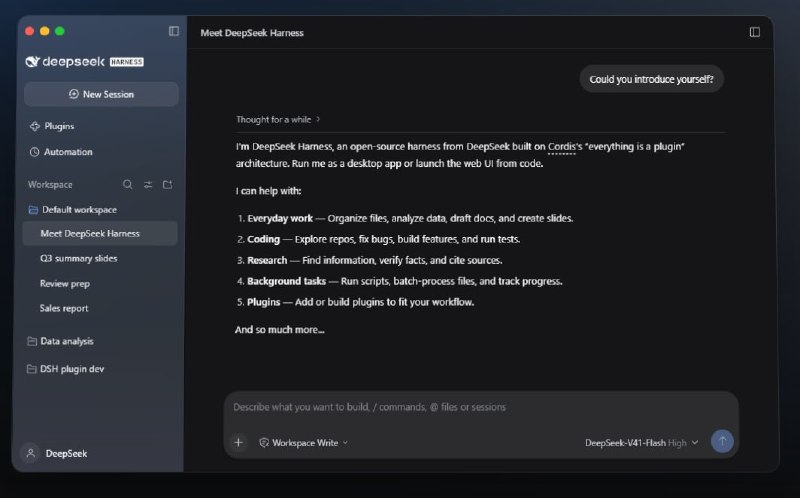The width and height of the screenshot is (800, 498).
Task: Click the Cordis underlined link
Action: coord(561,147)
